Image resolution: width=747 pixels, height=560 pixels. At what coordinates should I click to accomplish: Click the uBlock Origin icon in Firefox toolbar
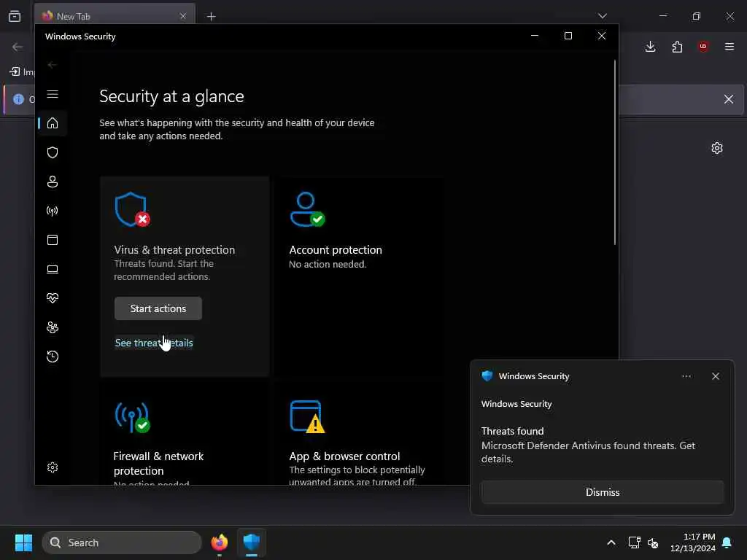(x=703, y=47)
